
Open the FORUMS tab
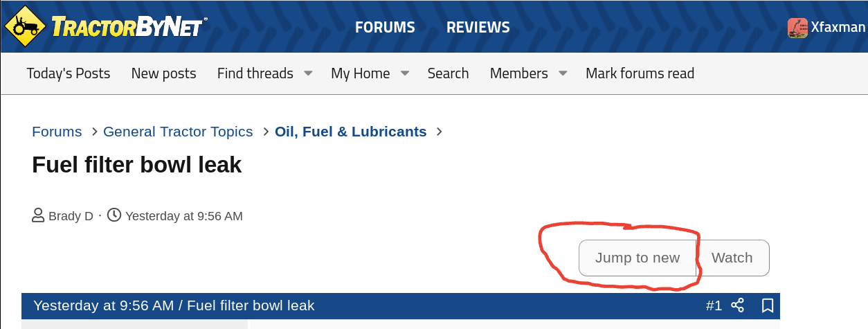pyautogui.click(x=385, y=28)
